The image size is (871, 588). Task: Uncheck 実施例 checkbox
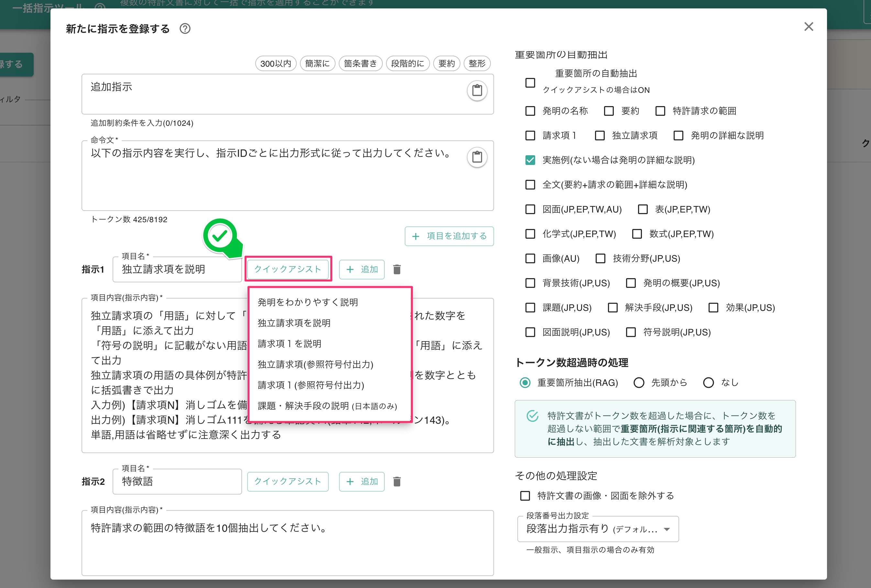pos(530,160)
